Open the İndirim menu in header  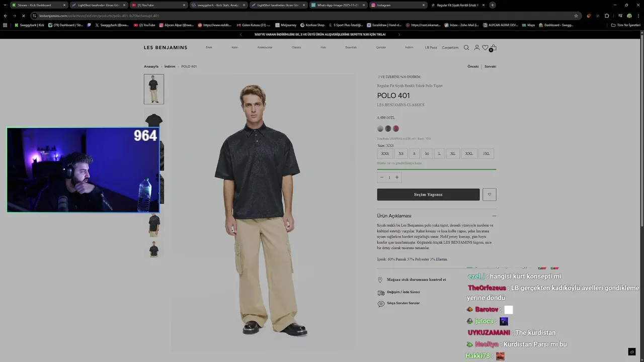(409, 48)
